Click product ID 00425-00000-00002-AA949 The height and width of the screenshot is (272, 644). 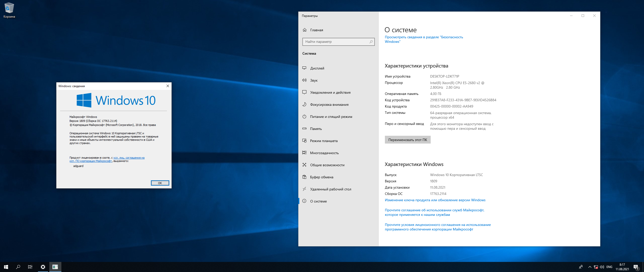pyautogui.click(x=452, y=106)
